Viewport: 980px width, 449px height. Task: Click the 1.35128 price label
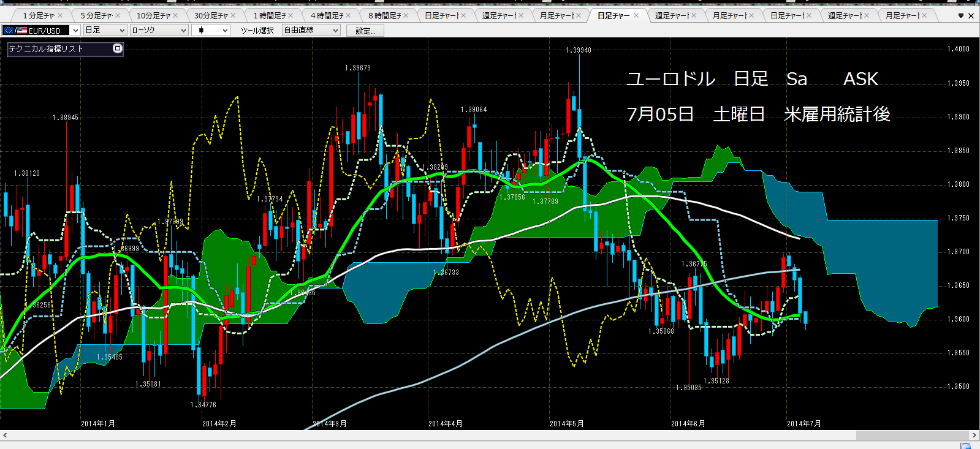point(716,381)
